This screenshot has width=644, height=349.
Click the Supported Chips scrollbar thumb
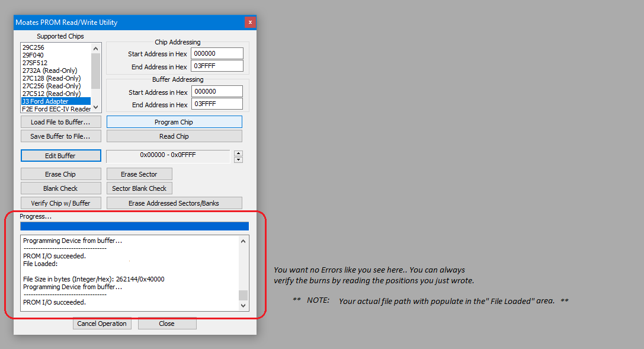(x=96, y=71)
